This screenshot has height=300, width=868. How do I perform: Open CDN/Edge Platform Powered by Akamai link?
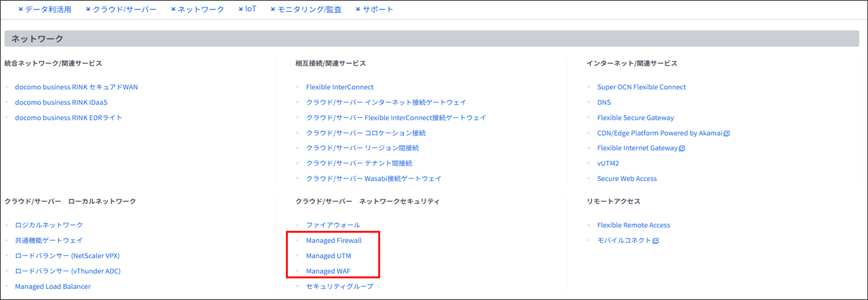coord(659,133)
